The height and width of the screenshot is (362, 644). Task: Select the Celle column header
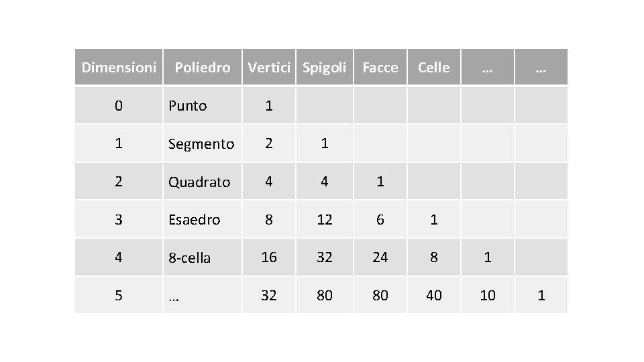click(x=434, y=67)
